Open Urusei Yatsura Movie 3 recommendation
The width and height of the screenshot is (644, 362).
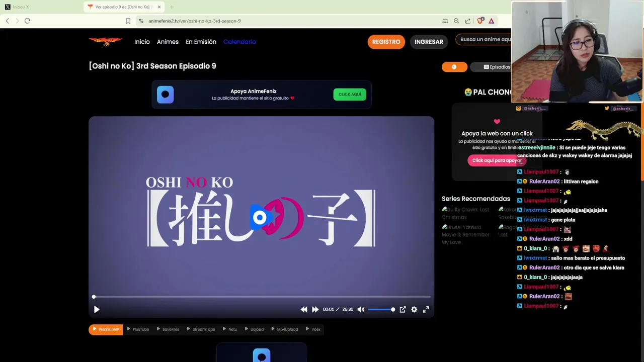tap(465, 235)
